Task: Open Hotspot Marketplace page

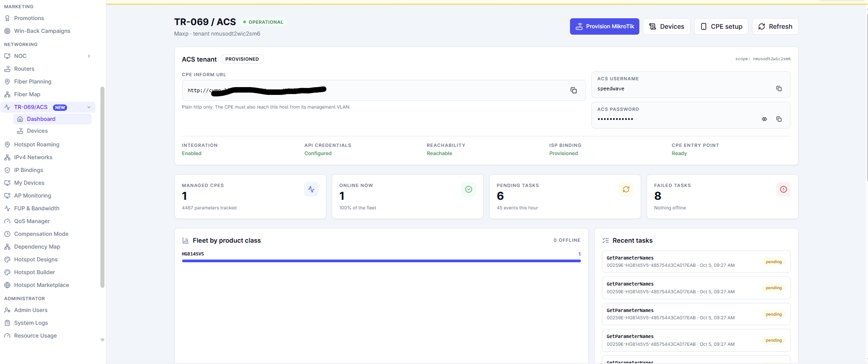Action: pyautogui.click(x=42, y=285)
